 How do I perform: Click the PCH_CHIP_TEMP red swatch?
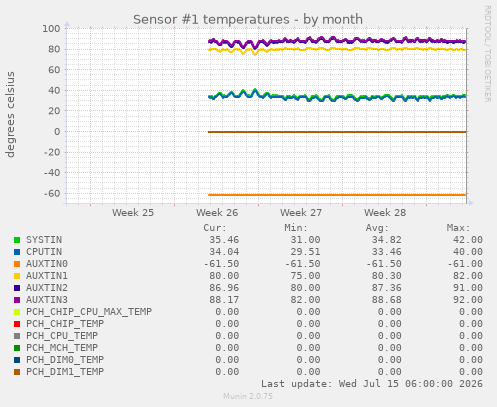tap(17, 324)
